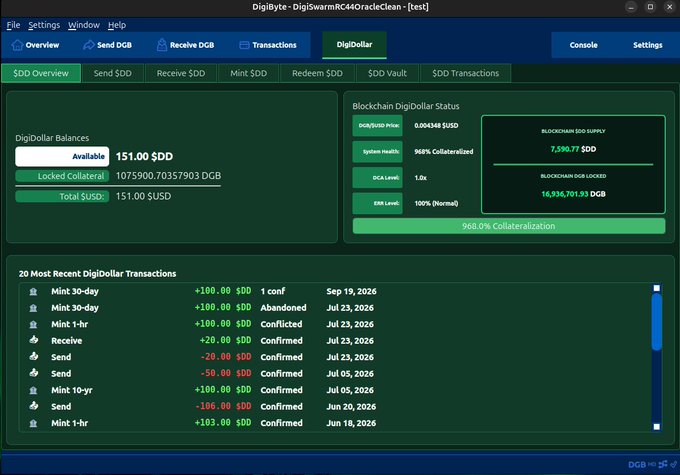680x475 pixels.
Task: Click the DGB/$USD Price label box
Action: [x=378, y=125]
